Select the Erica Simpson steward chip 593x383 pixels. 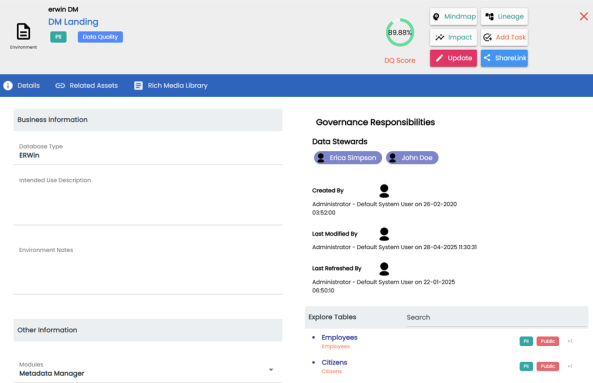[348, 158]
